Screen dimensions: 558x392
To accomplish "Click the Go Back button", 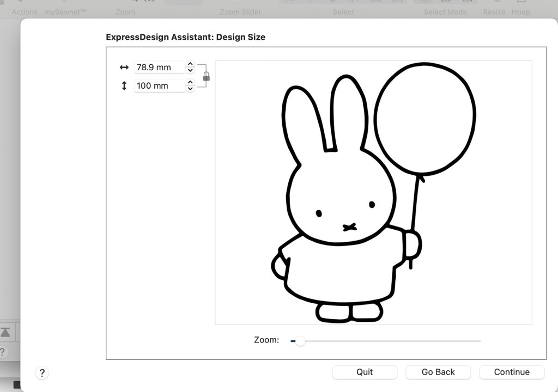I will 438,372.
